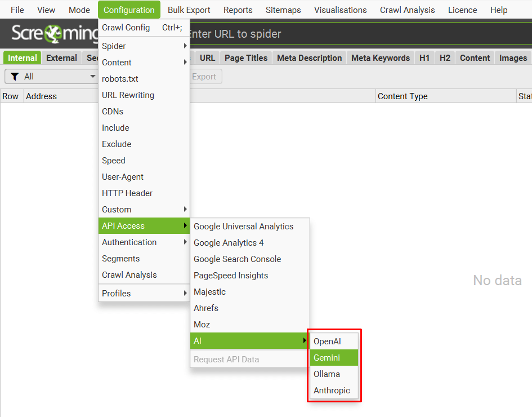Switch to the Meta Description tab
The width and height of the screenshot is (532, 417).
tap(309, 58)
